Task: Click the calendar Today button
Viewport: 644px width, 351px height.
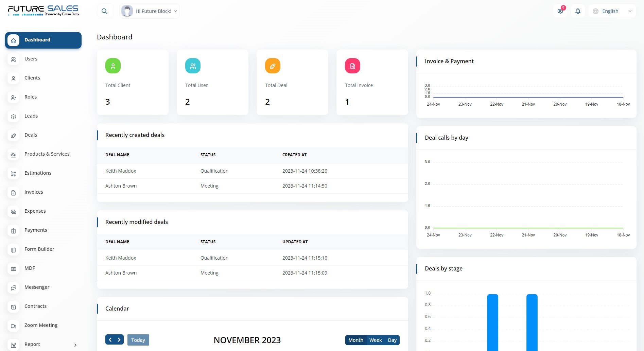Action: click(138, 340)
